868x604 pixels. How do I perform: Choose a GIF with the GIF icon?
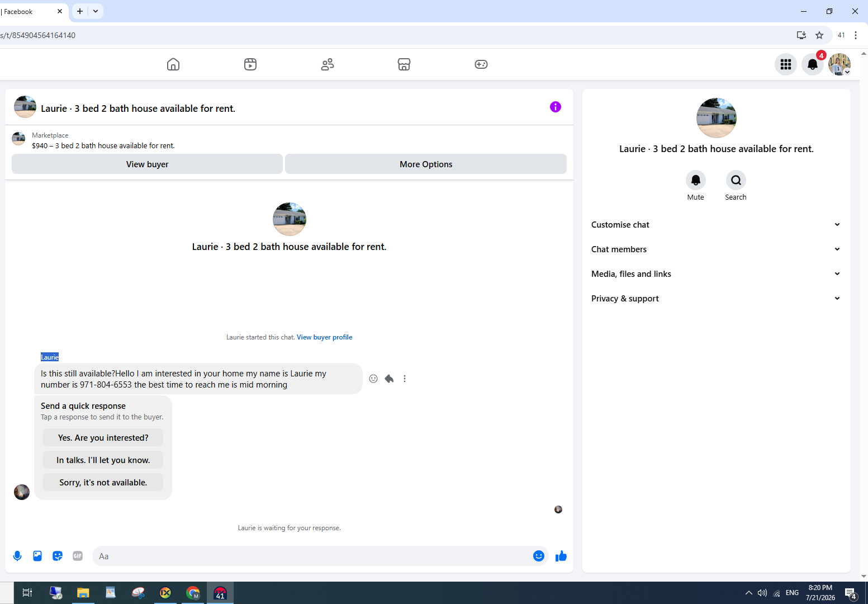pyautogui.click(x=78, y=556)
